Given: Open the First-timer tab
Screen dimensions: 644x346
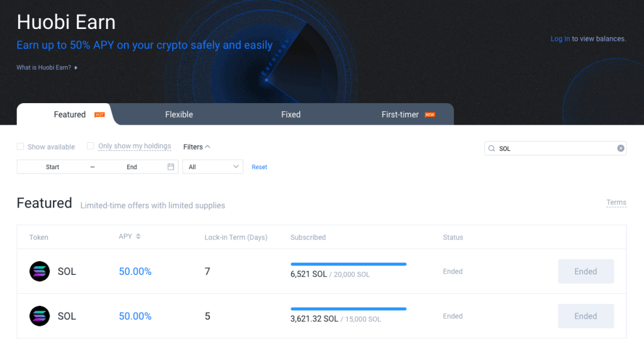Looking at the screenshot, I should [x=400, y=114].
